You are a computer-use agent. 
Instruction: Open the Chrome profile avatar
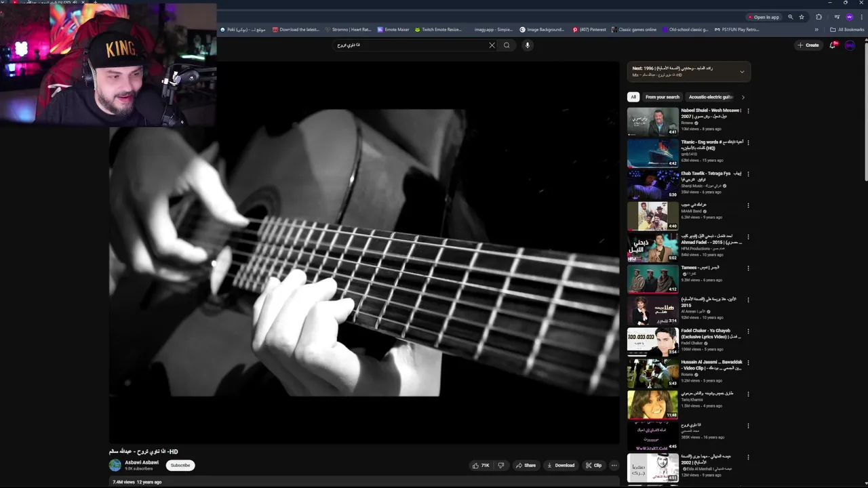[850, 17]
